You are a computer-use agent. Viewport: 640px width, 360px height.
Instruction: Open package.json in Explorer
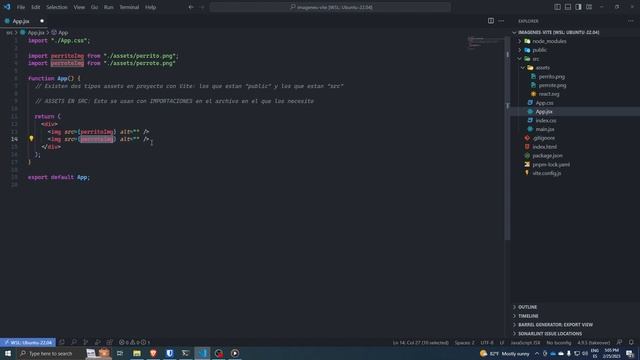point(547,156)
